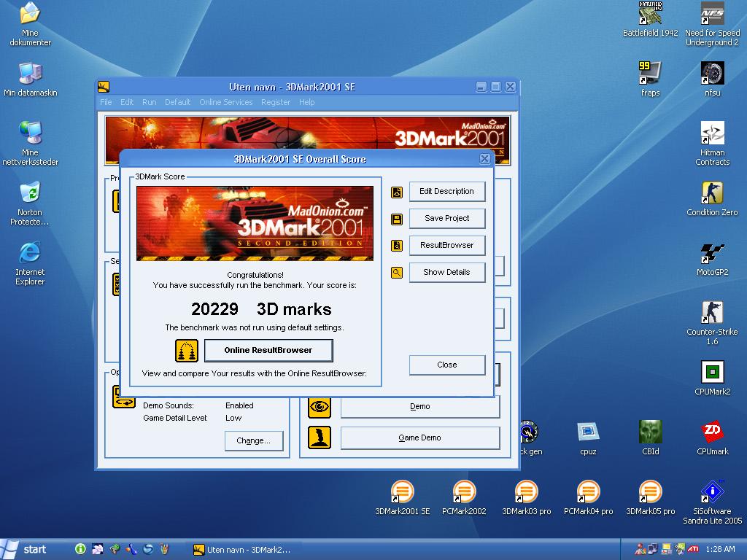Open Battlefield 1942 desktop shortcut
This screenshot has width=747, height=560.
point(650,20)
